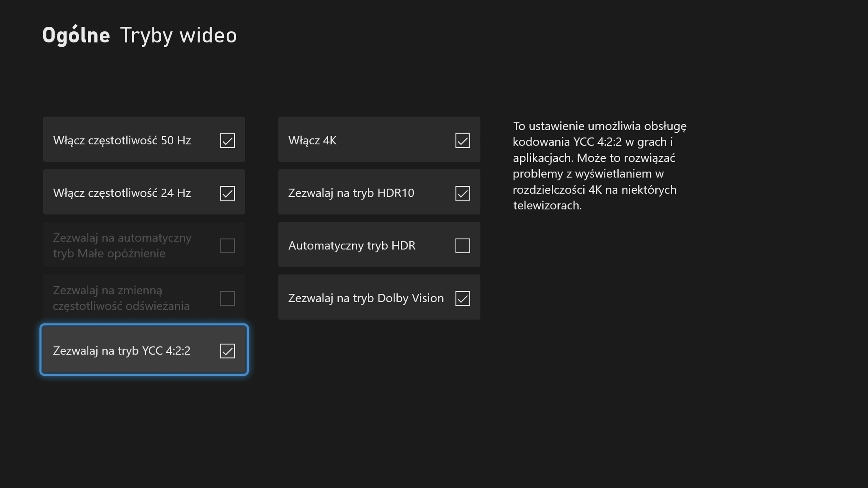Screen dimensions: 868x488
Task: Enable "Automatyczny tryb HDR"
Action: 462,246
